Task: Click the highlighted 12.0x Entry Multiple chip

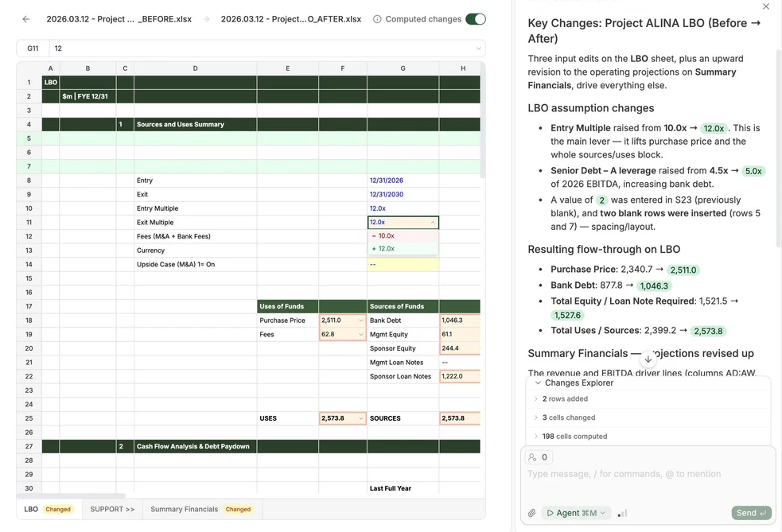Action: [x=714, y=128]
